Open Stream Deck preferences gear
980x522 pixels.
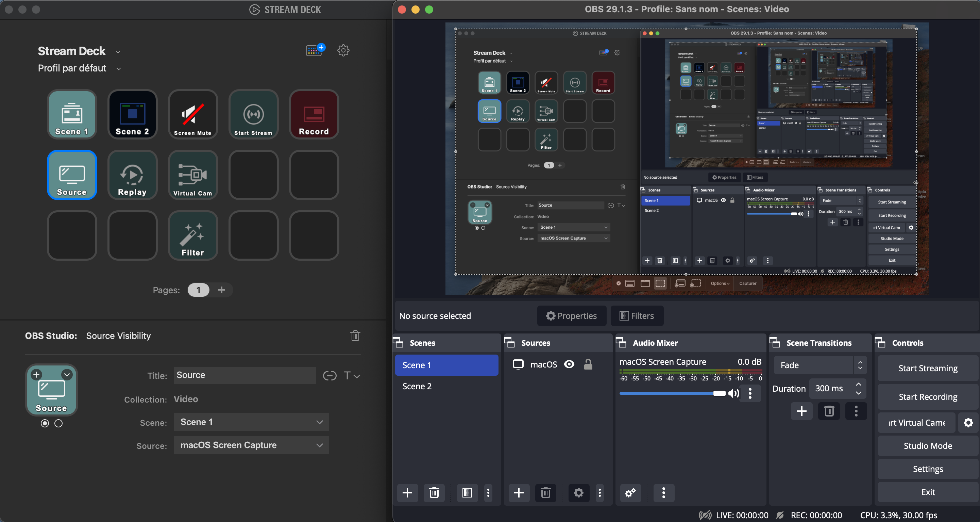pos(343,50)
